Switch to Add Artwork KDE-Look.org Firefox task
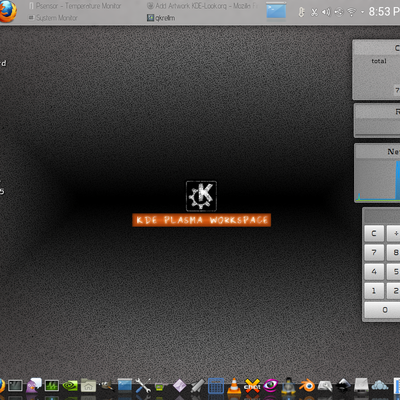400x400 pixels. click(x=202, y=6)
